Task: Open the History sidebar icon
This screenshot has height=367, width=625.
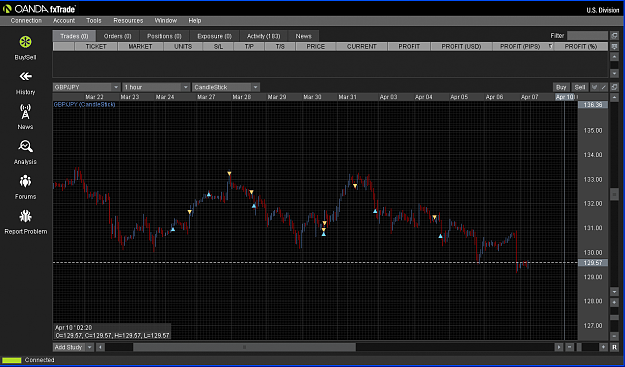Action: [x=26, y=77]
